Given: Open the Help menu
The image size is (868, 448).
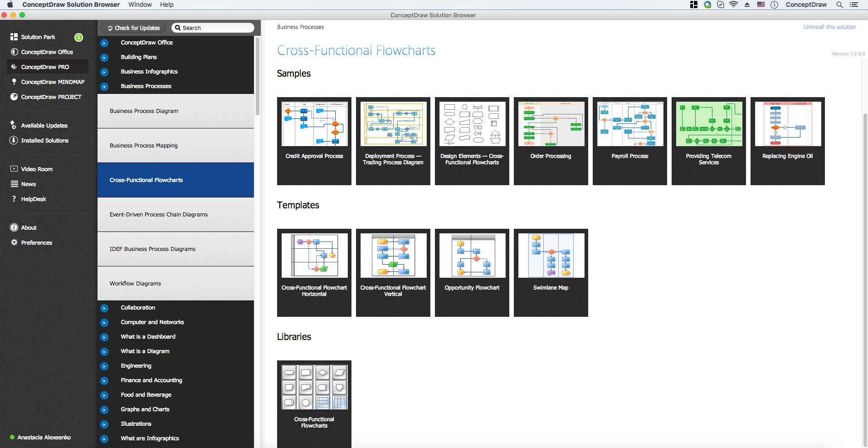Looking at the screenshot, I should click(166, 5).
